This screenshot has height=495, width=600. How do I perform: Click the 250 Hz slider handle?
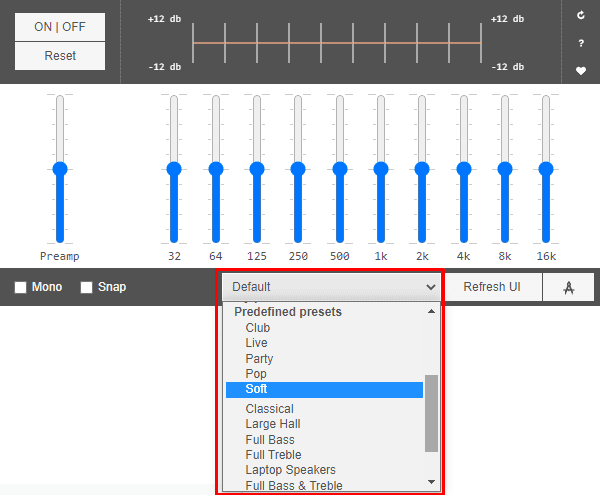pos(298,169)
